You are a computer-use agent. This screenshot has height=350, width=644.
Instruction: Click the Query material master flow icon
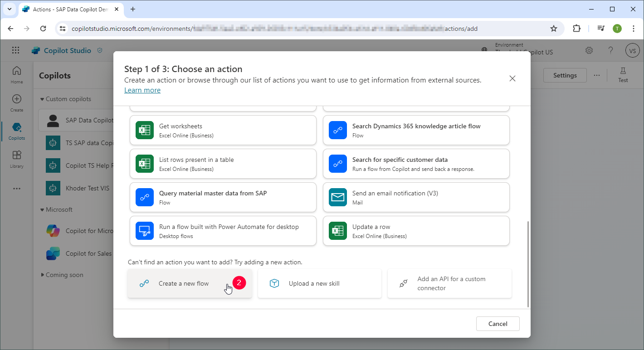pyautogui.click(x=145, y=197)
